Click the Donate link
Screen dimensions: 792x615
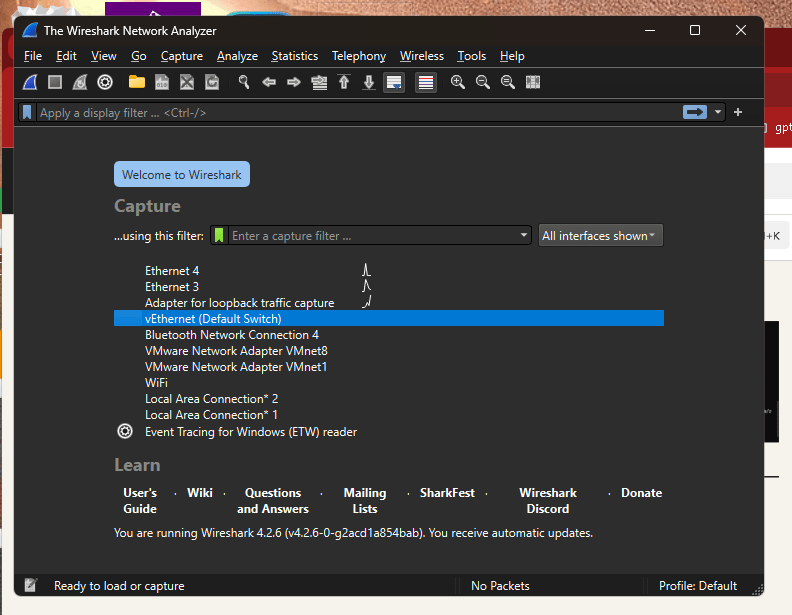tap(641, 493)
